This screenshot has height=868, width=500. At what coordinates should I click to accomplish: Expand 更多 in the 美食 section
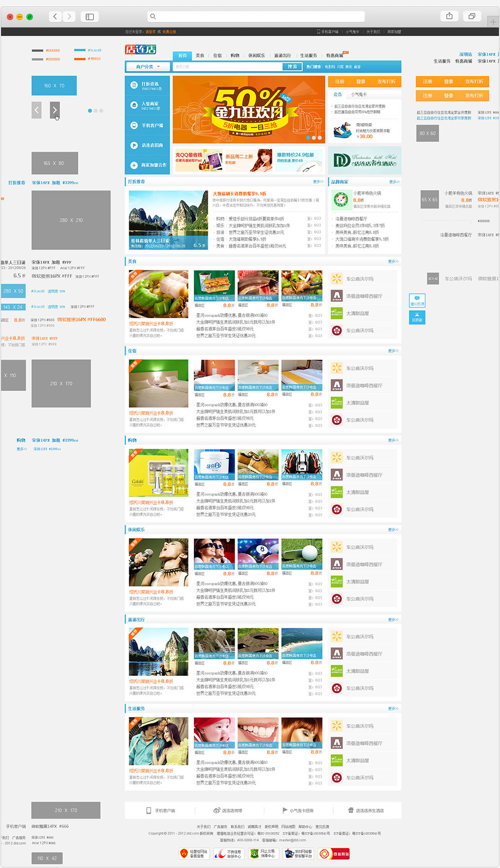(x=393, y=261)
